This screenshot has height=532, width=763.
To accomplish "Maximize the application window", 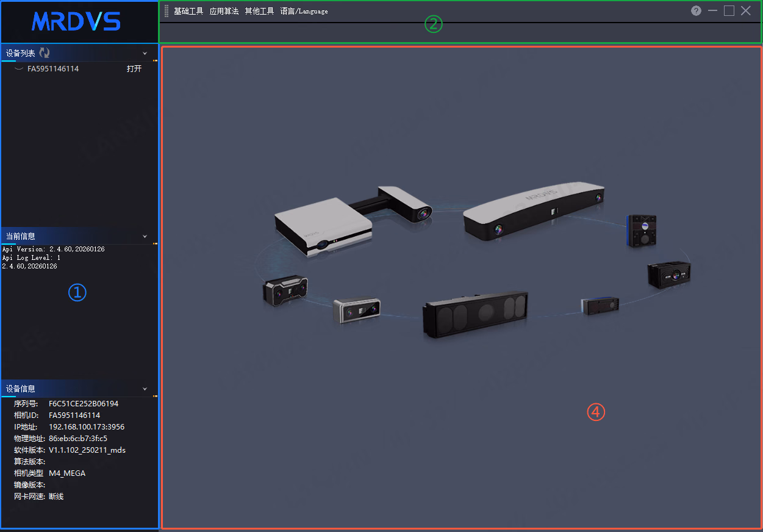I will click(x=729, y=10).
